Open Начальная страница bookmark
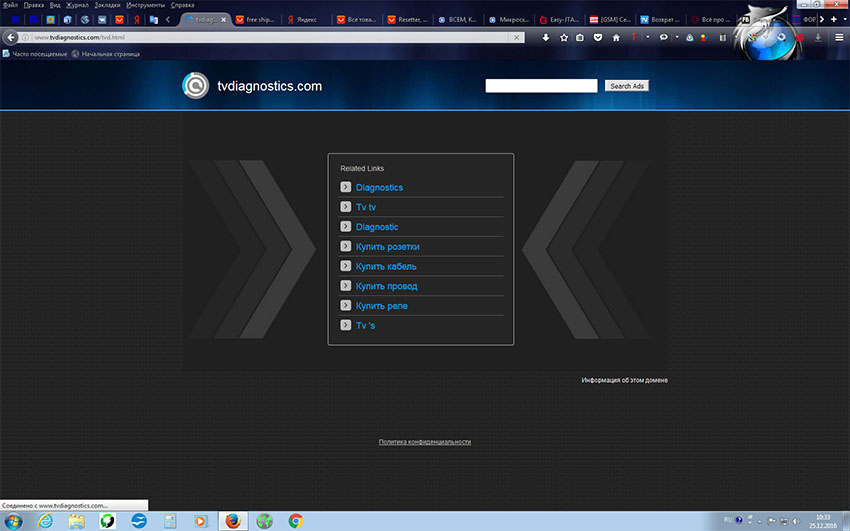Image resolution: width=850 pixels, height=531 pixels. (x=108, y=53)
